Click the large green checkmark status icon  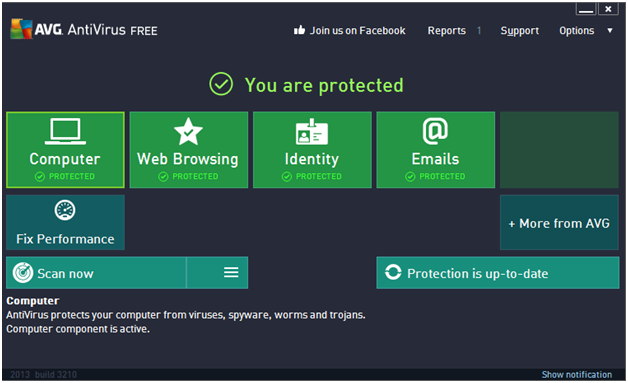click(221, 84)
